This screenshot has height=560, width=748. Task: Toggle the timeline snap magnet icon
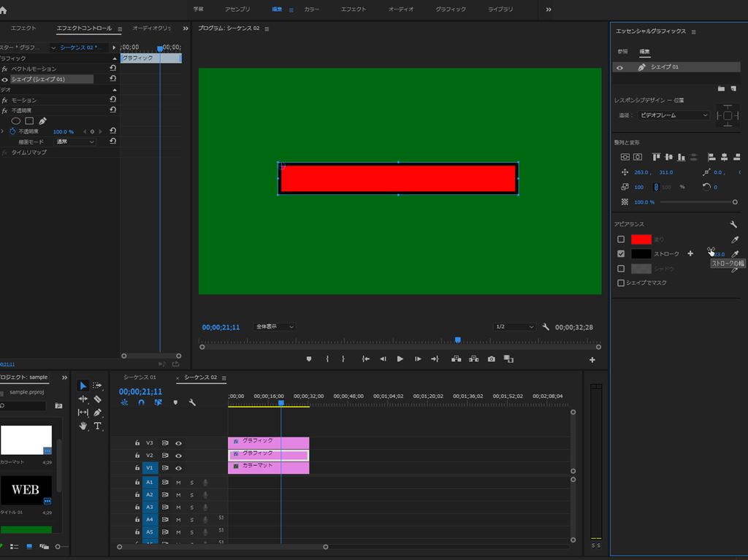(x=141, y=402)
